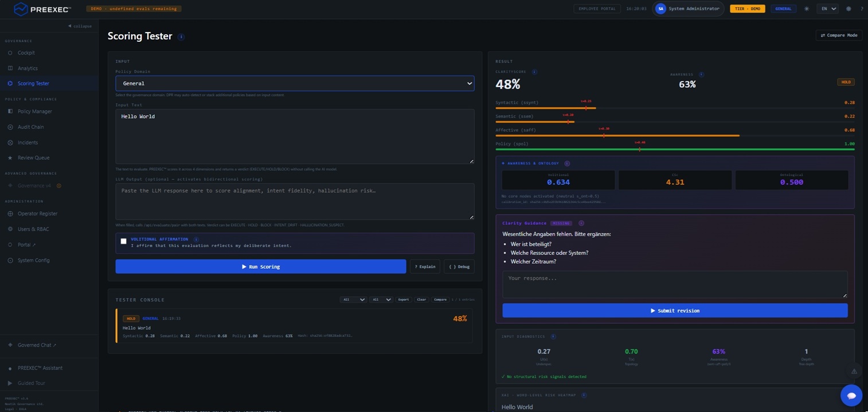Screen dimensions: 868x412
Task: Open the Incidents icon in sidebar
Action: 10,143
